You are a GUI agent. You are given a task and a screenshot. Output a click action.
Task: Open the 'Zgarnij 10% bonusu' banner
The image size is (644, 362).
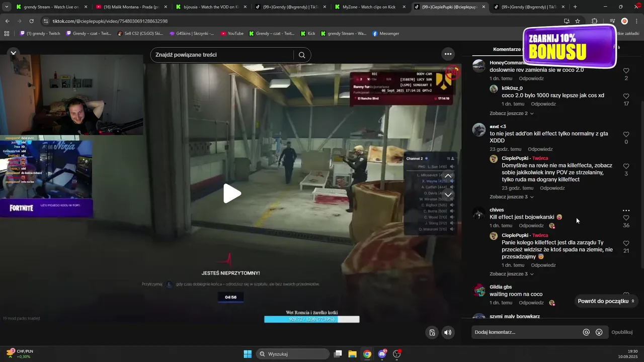[x=570, y=47]
